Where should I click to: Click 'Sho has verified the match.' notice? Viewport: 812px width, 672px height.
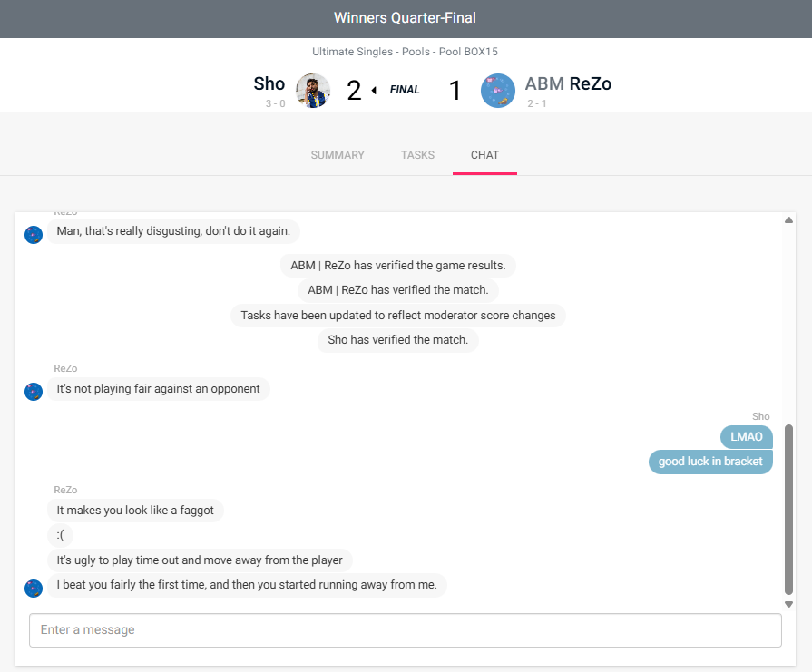[397, 339]
